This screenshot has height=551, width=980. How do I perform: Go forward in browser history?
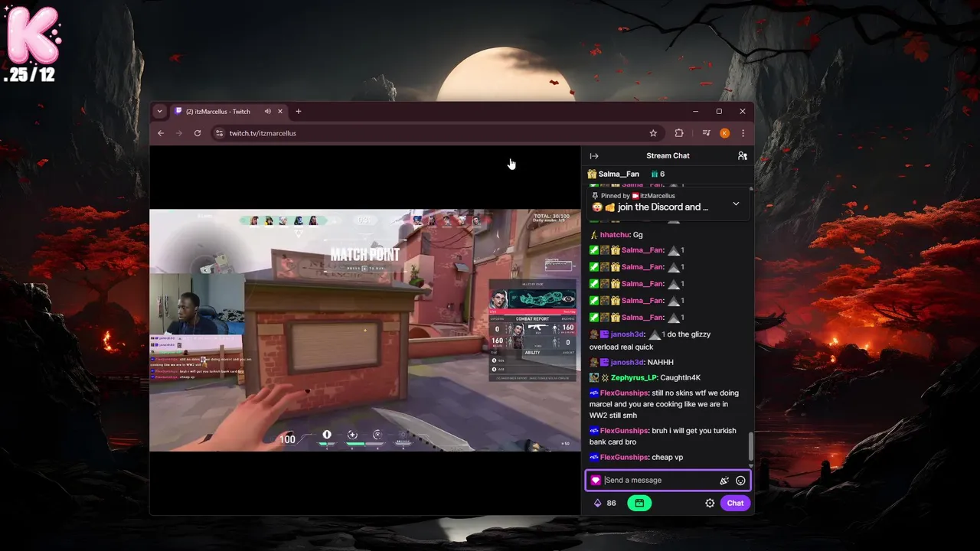179,133
